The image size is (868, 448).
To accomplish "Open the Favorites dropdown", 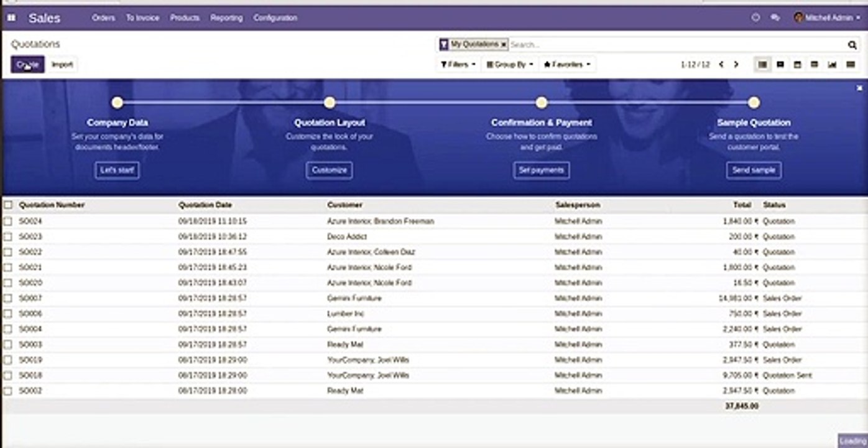I will (x=567, y=65).
